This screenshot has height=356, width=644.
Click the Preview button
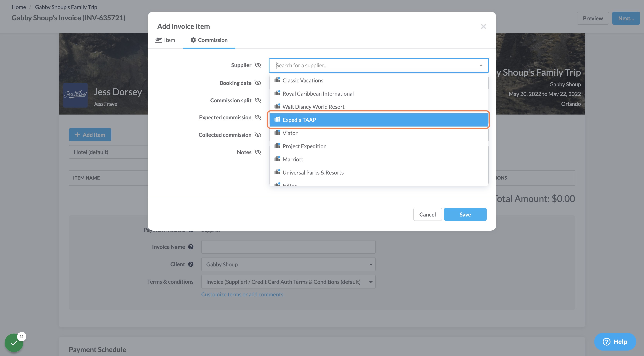tap(592, 18)
